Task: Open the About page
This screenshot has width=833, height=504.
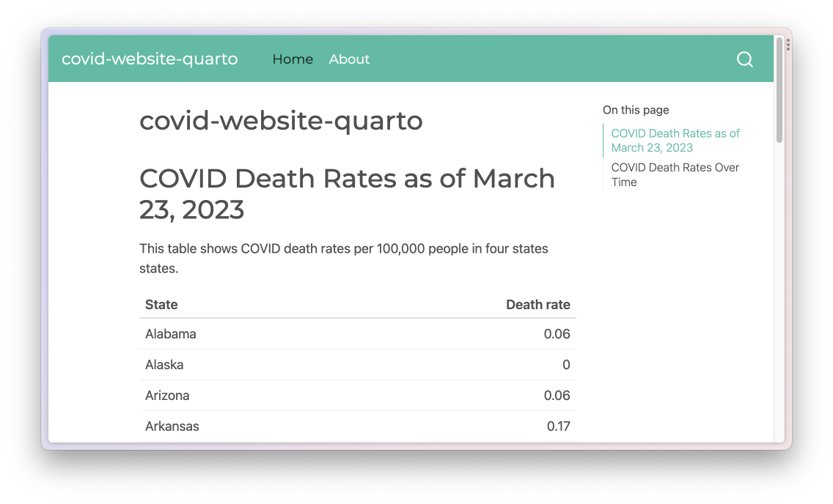Action: (x=349, y=59)
